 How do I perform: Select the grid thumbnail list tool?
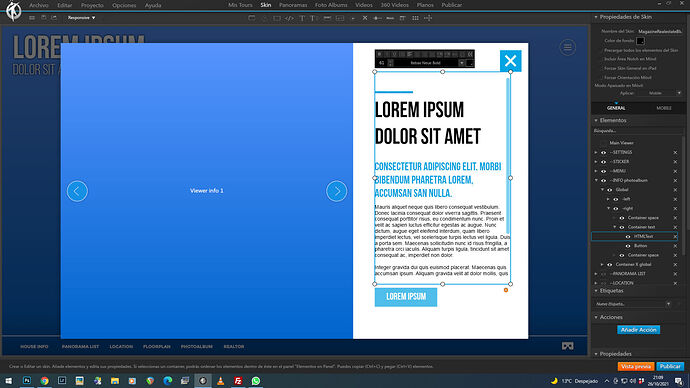pyautogui.click(x=415, y=18)
